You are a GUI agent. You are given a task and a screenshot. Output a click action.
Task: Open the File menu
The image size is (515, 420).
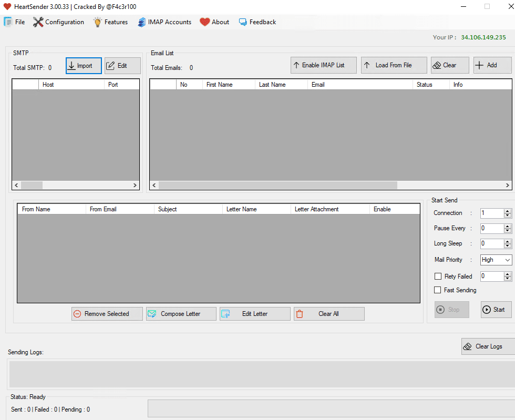14,22
